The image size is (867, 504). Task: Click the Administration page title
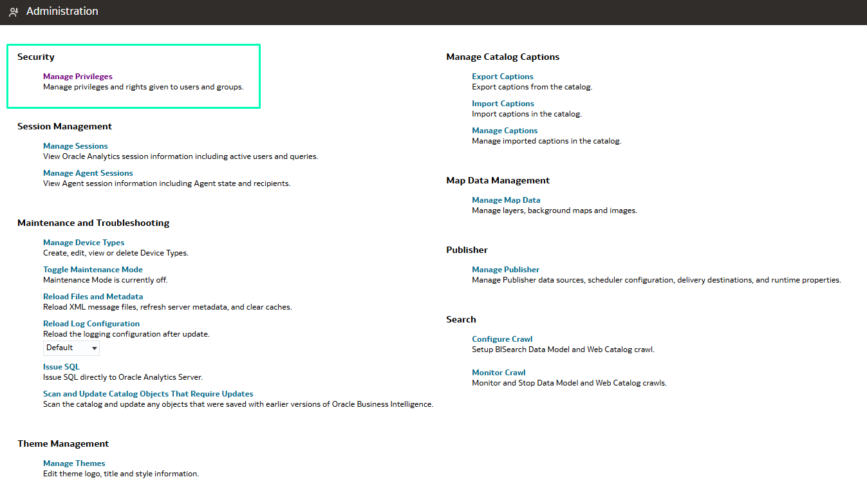[62, 12]
